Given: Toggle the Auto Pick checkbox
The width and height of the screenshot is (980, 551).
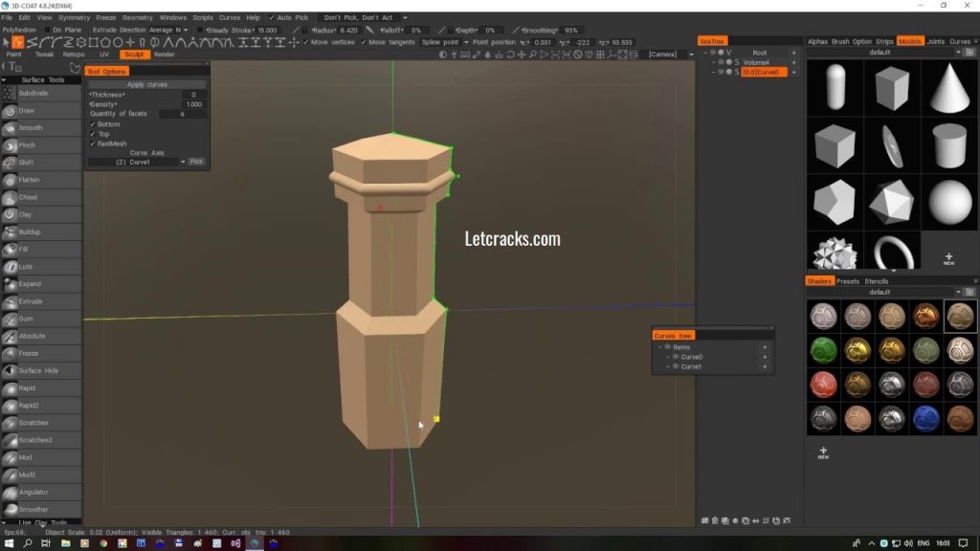Looking at the screenshot, I should 271,17.
